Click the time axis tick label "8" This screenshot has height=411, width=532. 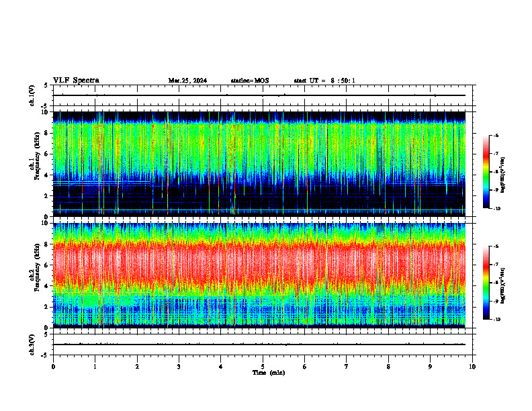coord(388,367)
